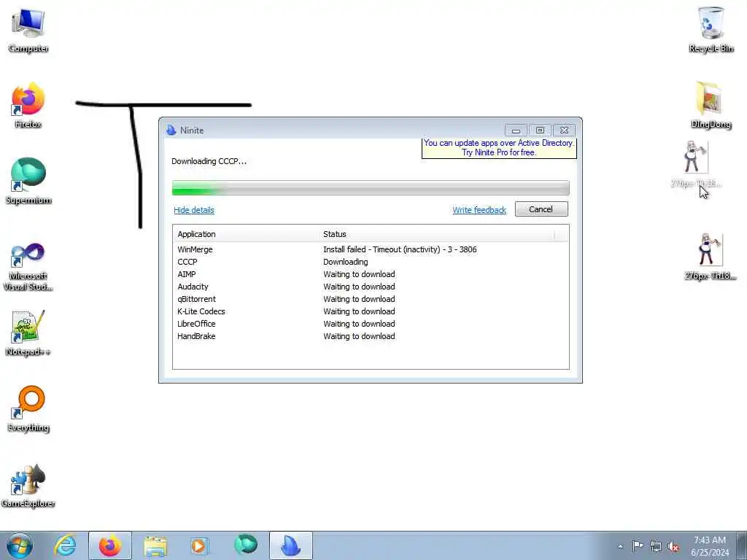
Task: Select the AIMP row
Action: click(371, 274)
